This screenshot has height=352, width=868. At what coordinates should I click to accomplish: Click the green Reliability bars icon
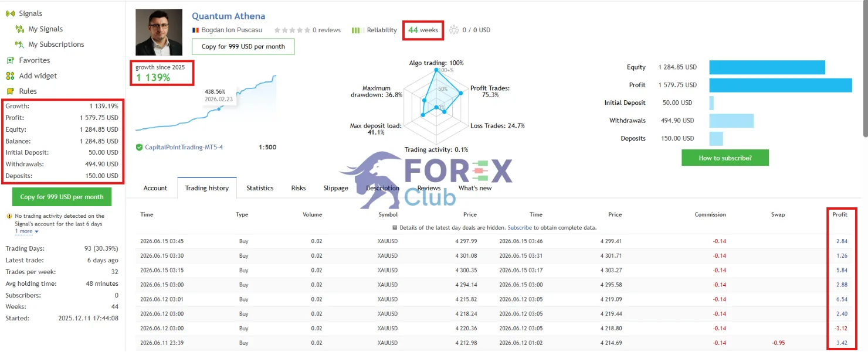(x=355, y=30)
